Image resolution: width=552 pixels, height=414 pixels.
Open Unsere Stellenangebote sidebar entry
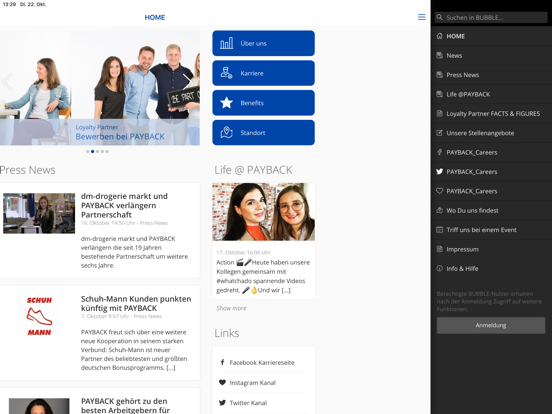(491, 133)
